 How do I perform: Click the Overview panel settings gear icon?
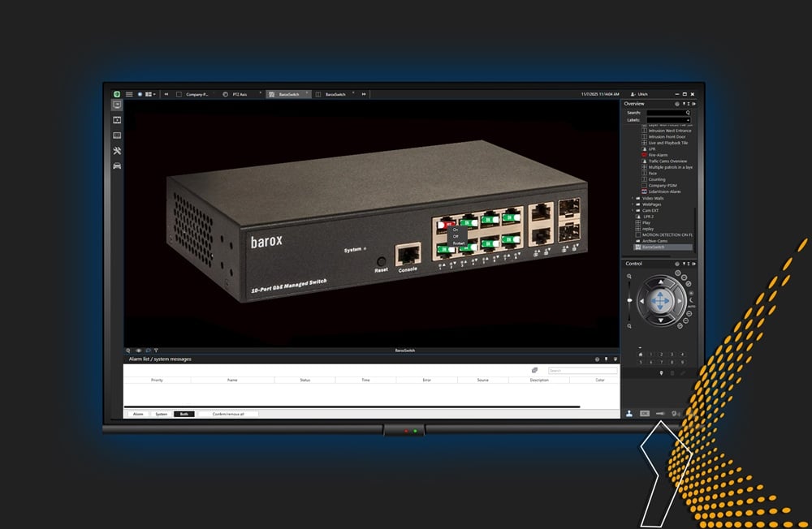(677, 104)
